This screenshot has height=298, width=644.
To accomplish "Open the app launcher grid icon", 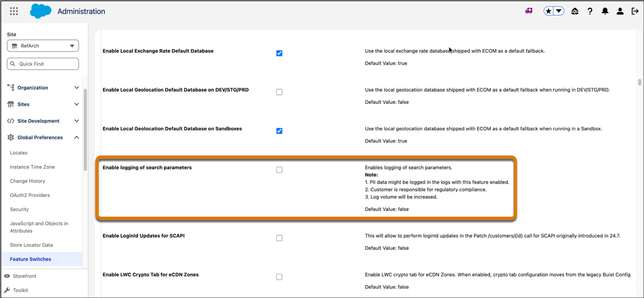I will click(x=14, y=11).
